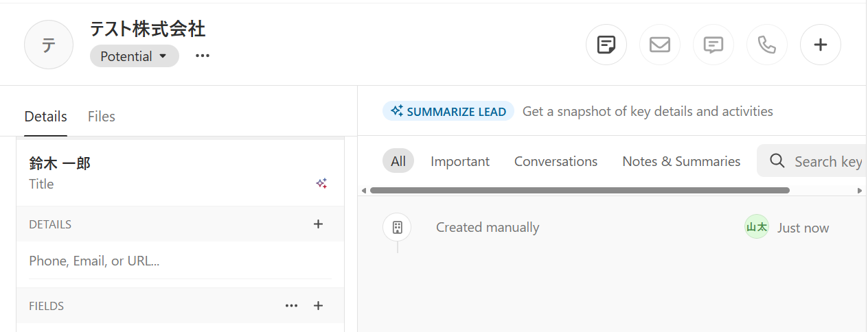Add a new field with plus icon
Image resolution: width=868 pixels, height=332 pixels.
point(318,305)
